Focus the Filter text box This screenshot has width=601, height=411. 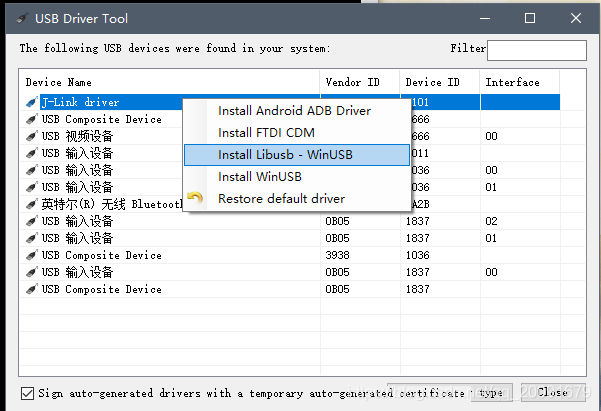[537, 50]
